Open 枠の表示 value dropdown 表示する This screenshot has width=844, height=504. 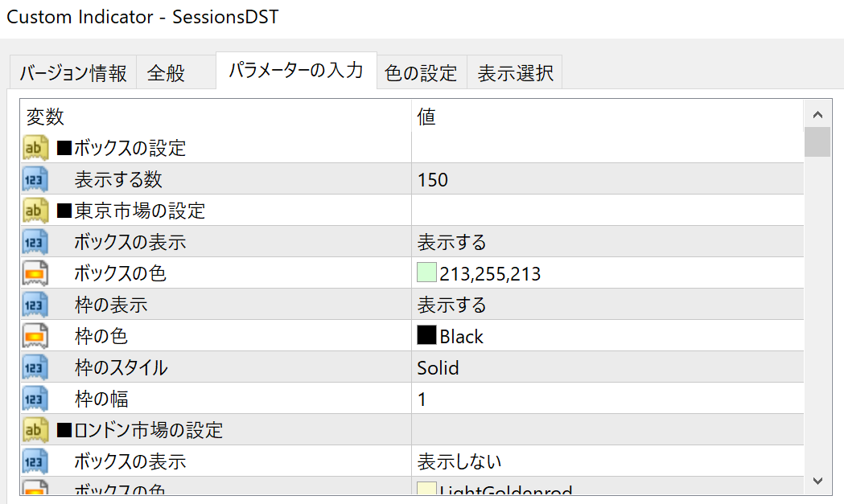coord(607,305)
